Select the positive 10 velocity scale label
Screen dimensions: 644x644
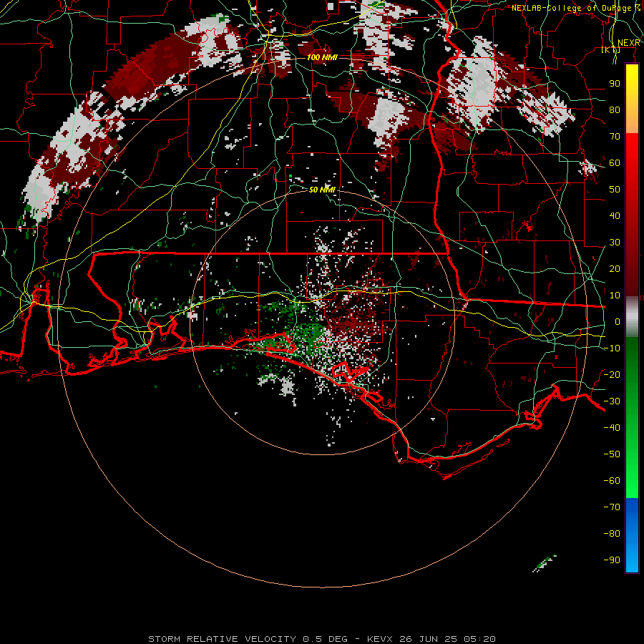[x=615, y=296]
